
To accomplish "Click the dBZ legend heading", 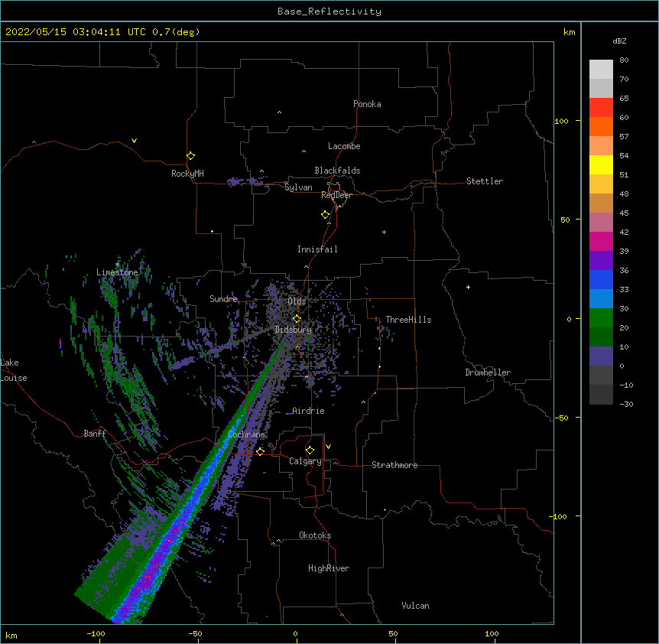I will pyautogui.click(x=619, y=41).
